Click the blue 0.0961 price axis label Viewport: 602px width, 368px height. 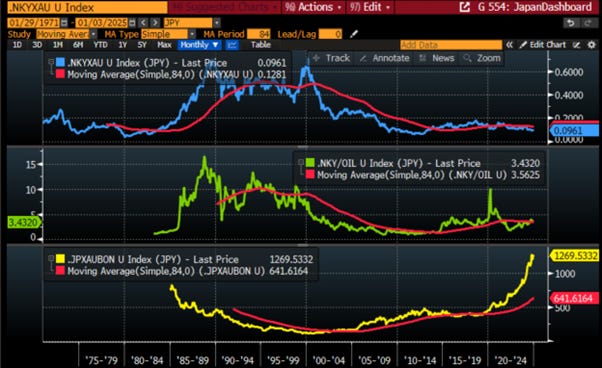click(x=575, y=131)
